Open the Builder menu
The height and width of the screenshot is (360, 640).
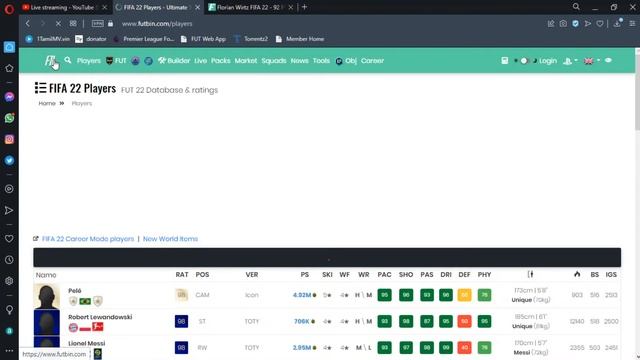pos(174,61)
